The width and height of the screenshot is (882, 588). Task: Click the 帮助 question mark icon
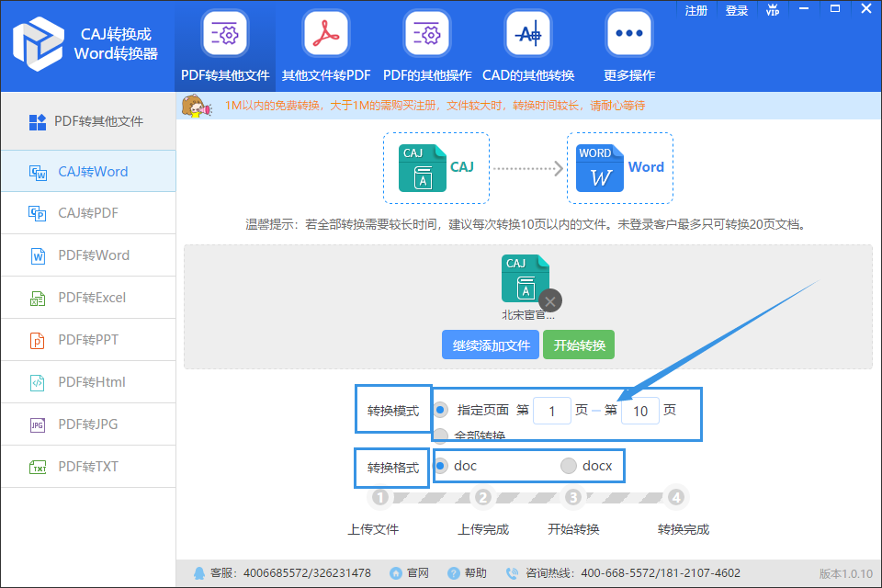click(x=453, y=573)
